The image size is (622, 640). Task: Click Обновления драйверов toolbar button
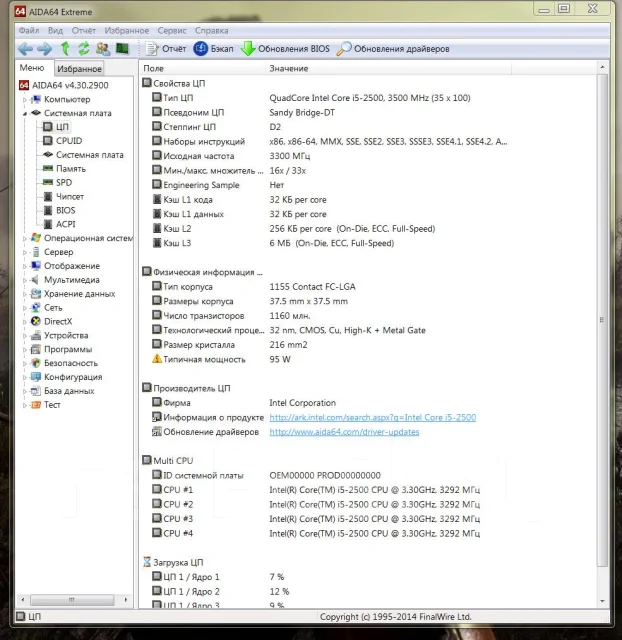tap(393, 49)
